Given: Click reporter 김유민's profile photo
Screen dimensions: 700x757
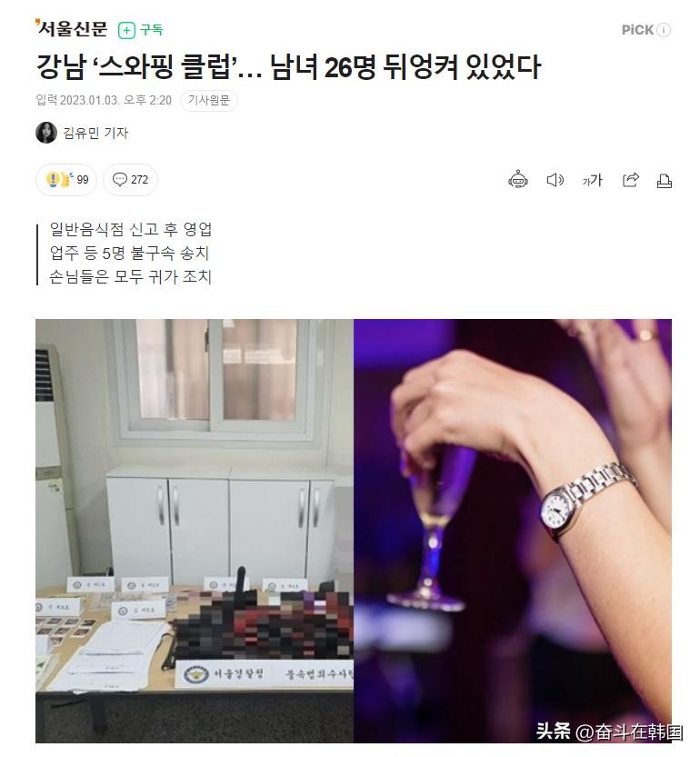Looking at the screenshot, I should click(45, 133).
